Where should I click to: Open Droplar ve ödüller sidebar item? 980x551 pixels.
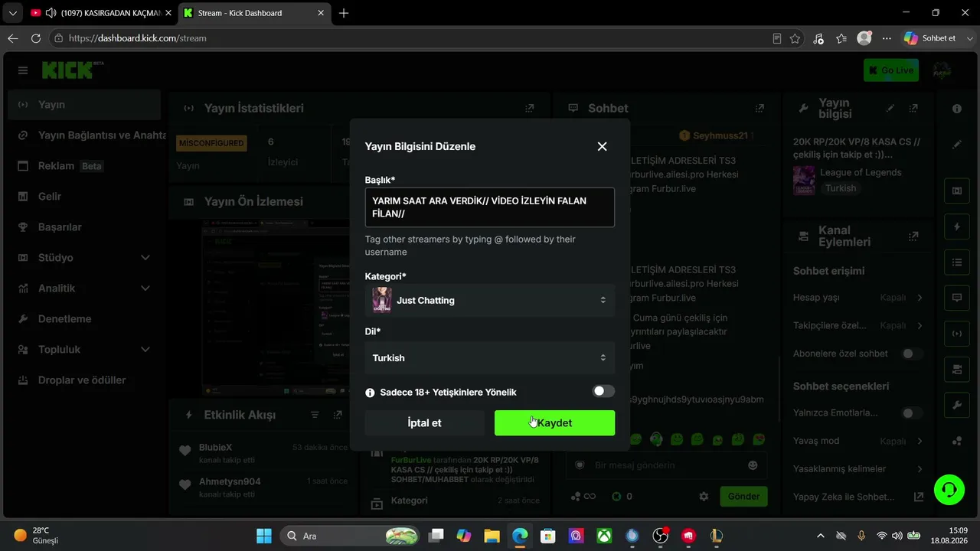coord(84,380)
